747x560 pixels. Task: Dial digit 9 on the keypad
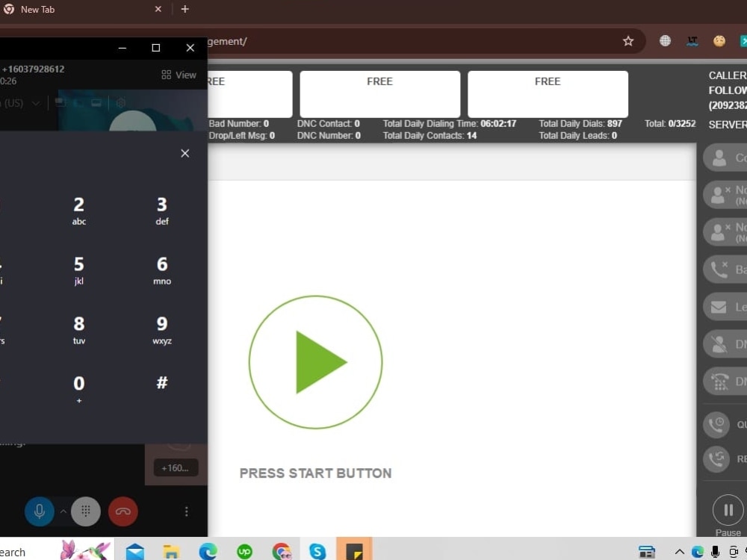(162, 329)
